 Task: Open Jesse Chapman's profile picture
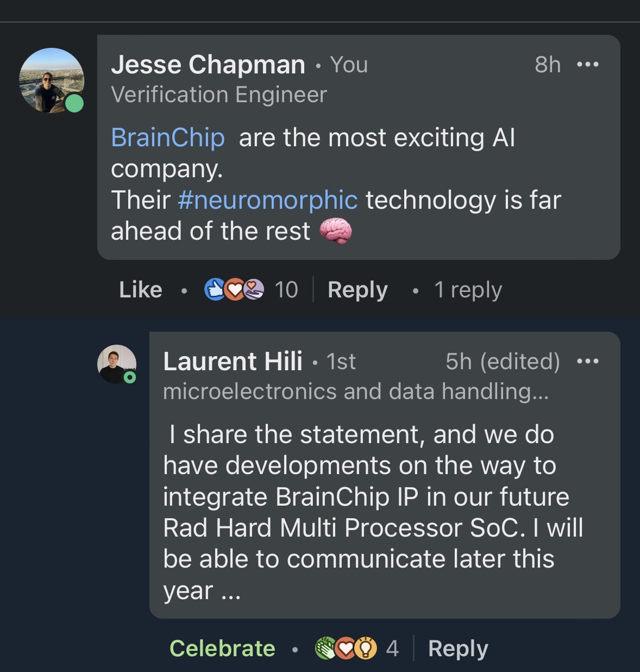point(52,80)
